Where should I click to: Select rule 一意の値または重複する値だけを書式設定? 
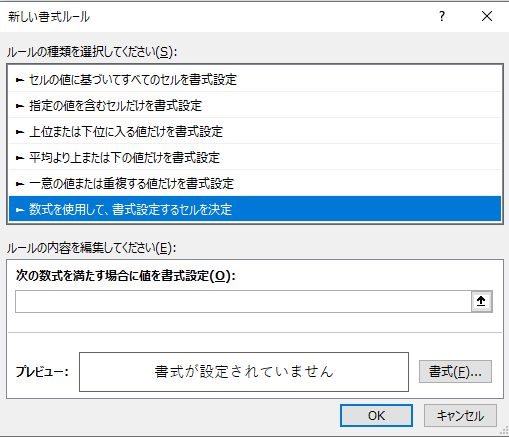coord(255,183)
